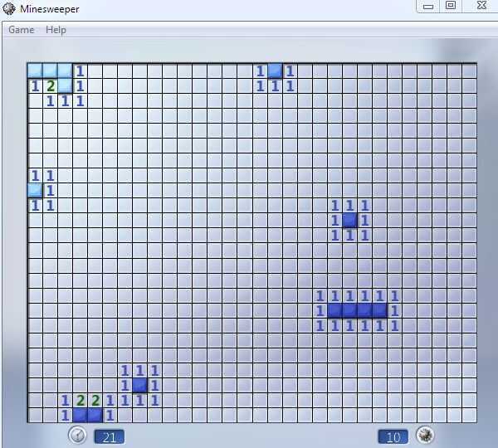Minimize the Minesweeper window
Viewport: 498px width, 448px height.
pos(428,6)
